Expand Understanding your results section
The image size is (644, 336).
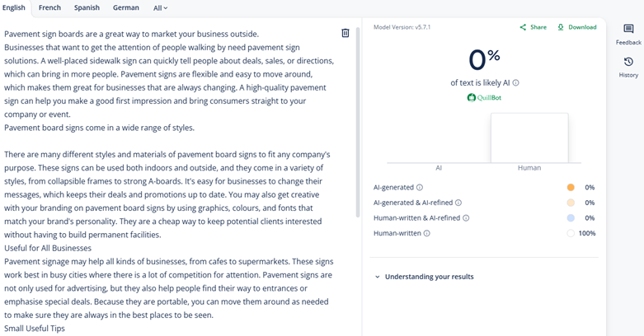pyautogui.click(x=424, y=277)
